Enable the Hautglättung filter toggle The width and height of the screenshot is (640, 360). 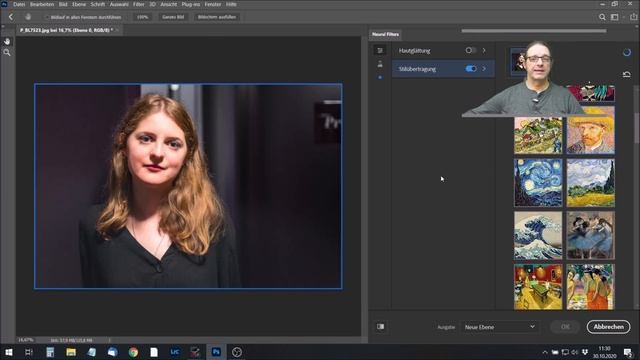471,50
